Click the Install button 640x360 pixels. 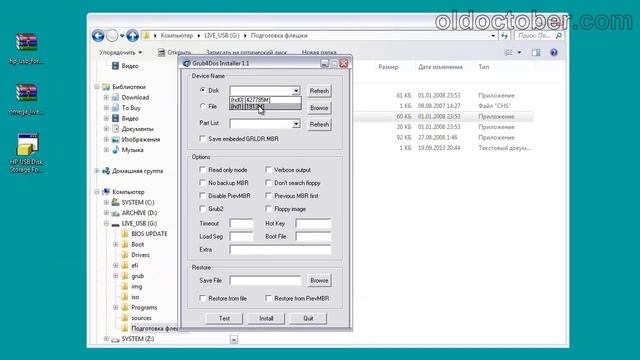click(266, 318)
